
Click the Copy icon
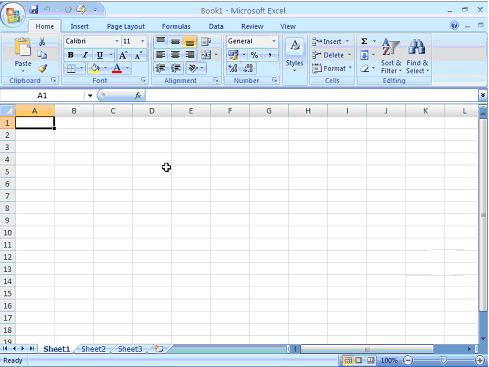[x=42, y=55]
